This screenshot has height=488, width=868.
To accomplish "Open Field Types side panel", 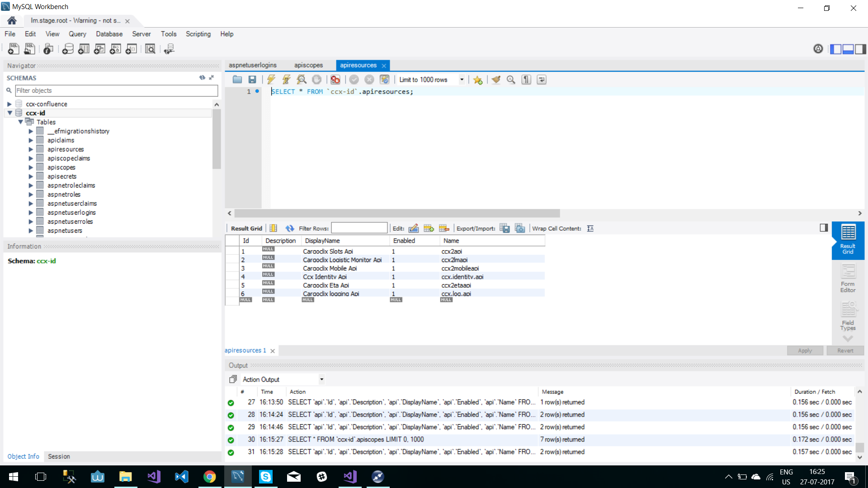I will (x=848, y=316).
